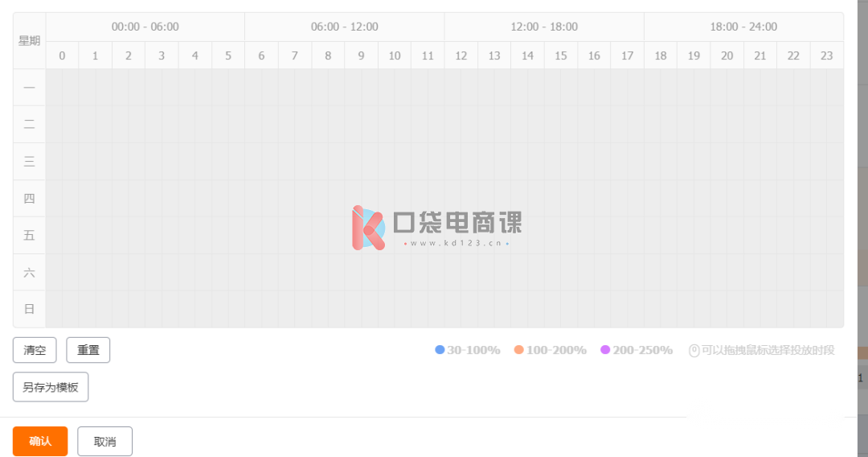Click Monday's hour 0 time slot cell
The width and height of the screenshot is (868, 457).
pyautogui.click(x=62, y=88)
